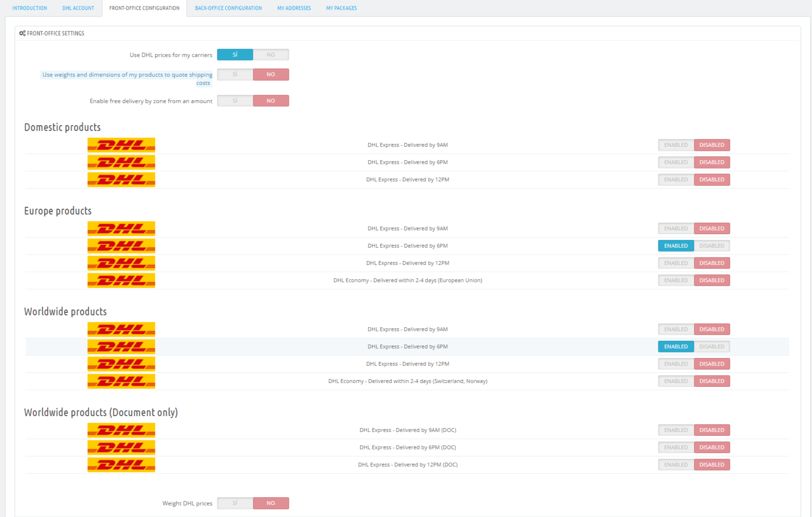Enable Domestic Delivered by 9AM
The image size is (812, 517).
[676, 145]
